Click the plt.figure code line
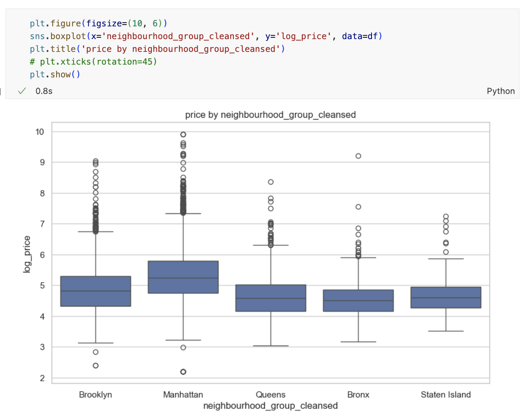The image size is (522, 420). click(97, 23)
